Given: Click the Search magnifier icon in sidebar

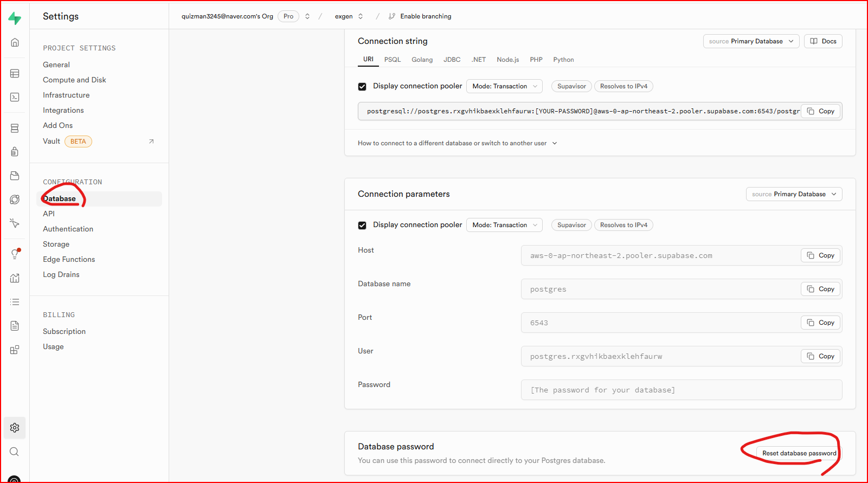Looking at the screenshot, I should coord(15,452).
